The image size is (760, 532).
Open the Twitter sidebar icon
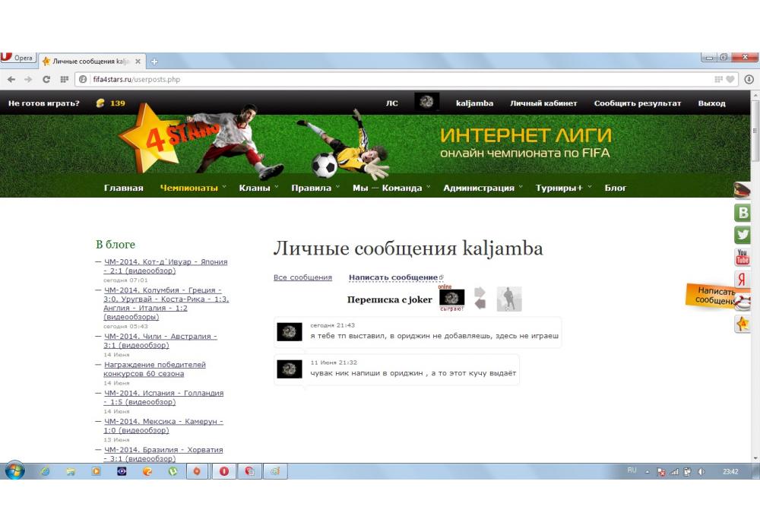(x=743, y=236)
